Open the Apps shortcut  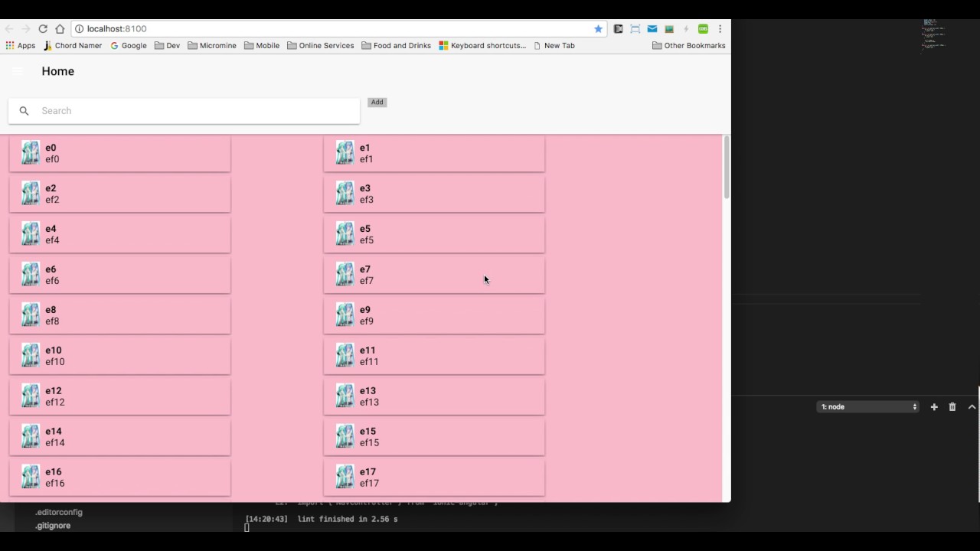tap(21, 46)
